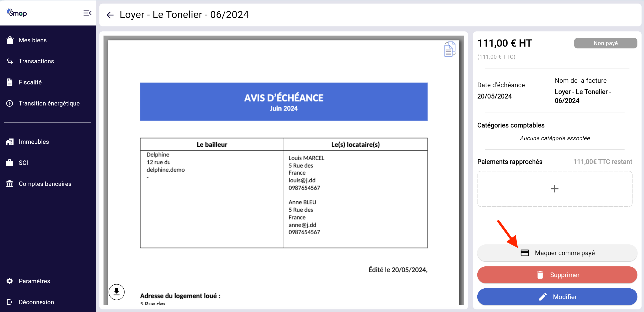Open Transition énergétique section

(49, 103)
